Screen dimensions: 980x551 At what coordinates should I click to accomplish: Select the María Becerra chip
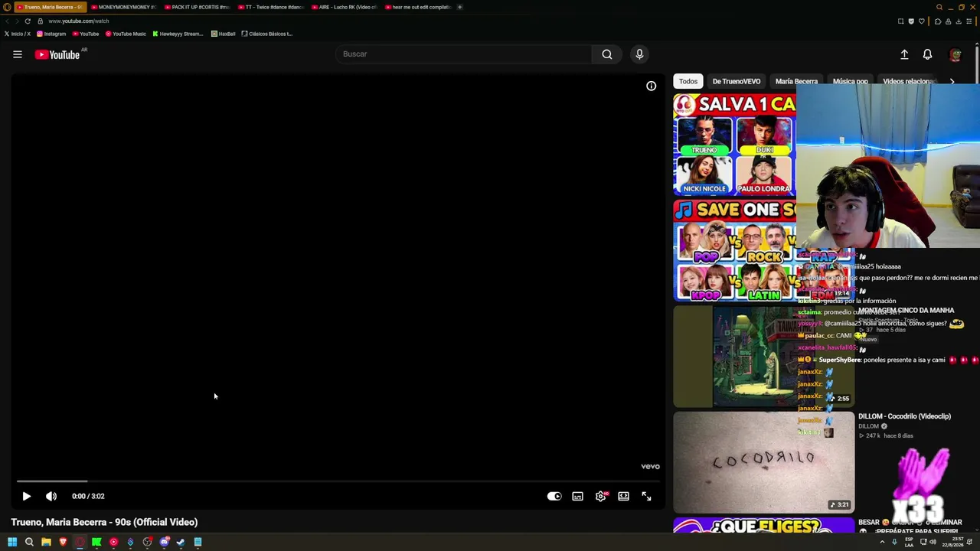click(x=796, y=81)
